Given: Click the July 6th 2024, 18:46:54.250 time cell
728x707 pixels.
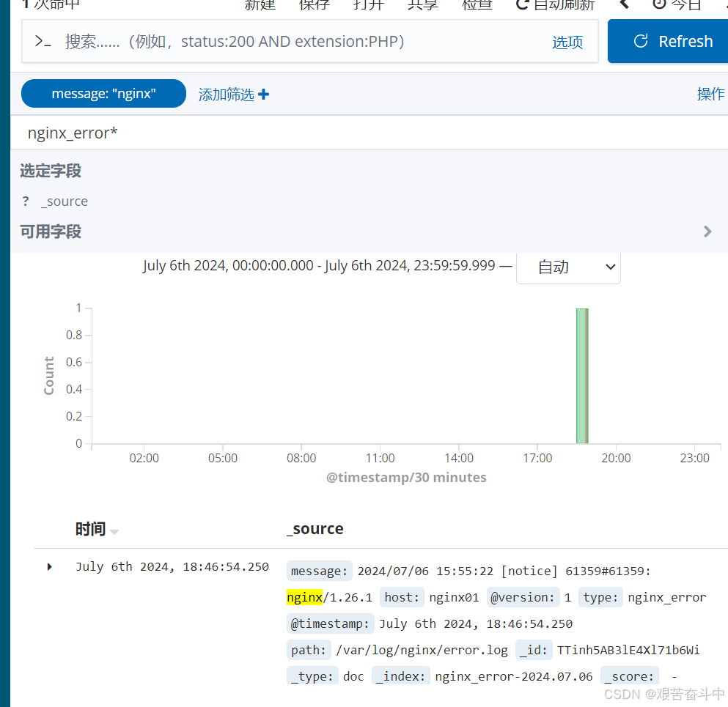Looking at the screenshot, I should (x=172, y=566).
